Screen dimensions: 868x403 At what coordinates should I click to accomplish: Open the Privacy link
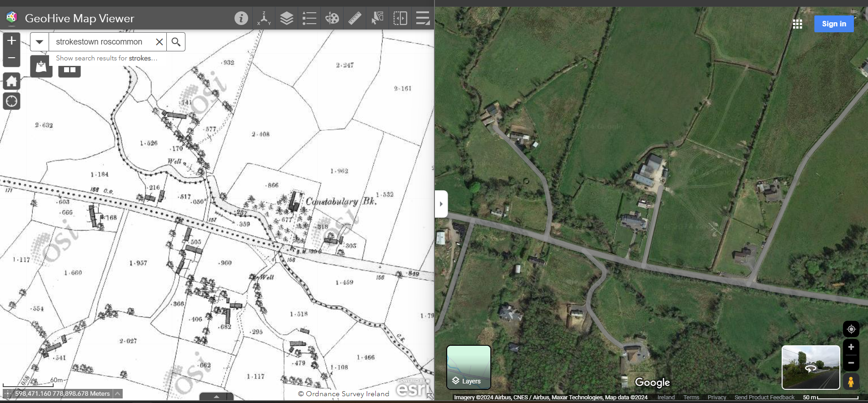(717, 398)
